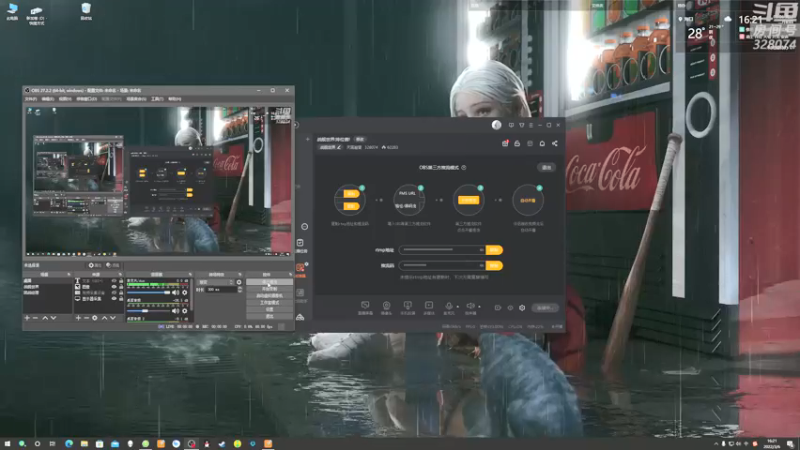The height and width of the screenshot is (450, 800).
Task: Pop out the controls dock header icon
Action: point(290,274)
